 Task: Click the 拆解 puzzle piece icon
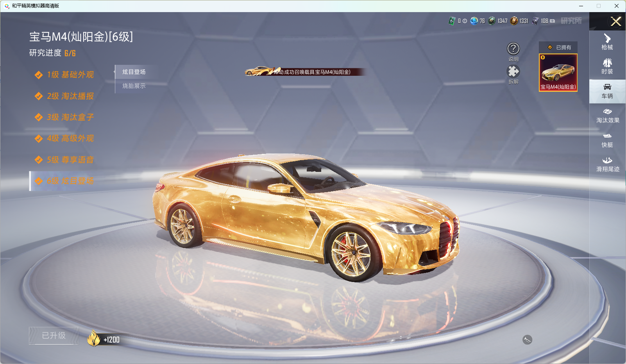coord(513,71)
